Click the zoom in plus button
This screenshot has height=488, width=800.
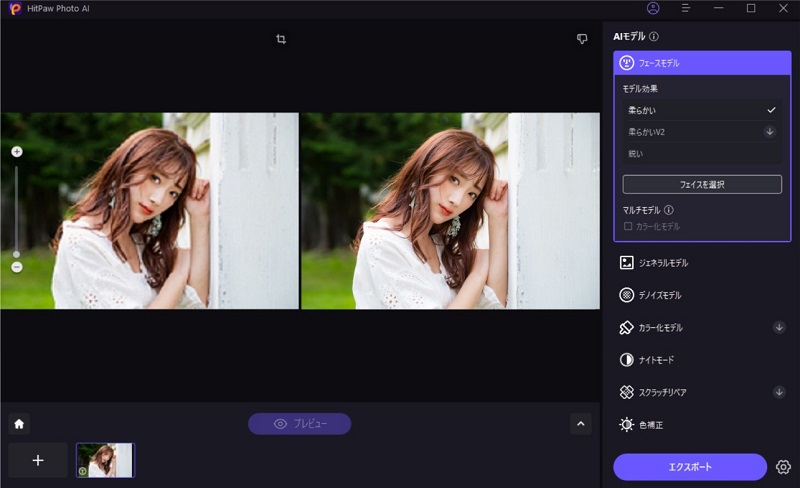coord(17,152)
